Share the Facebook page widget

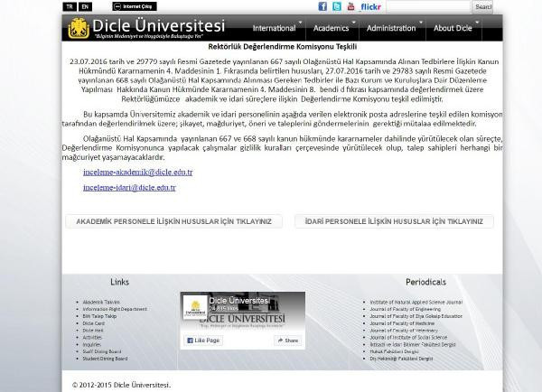tap(286, 341)
